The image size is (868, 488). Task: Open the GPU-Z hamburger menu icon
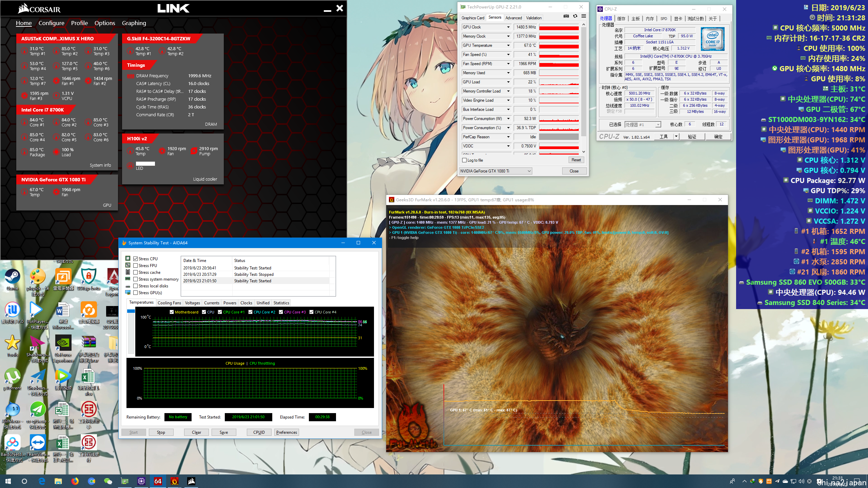tap(584, 16)
